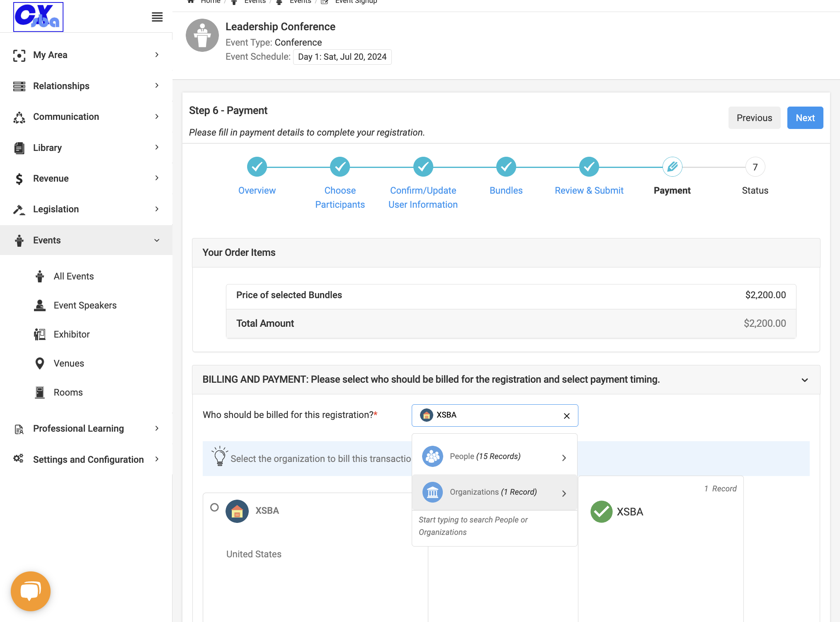Go to the Overview step link

257,190
